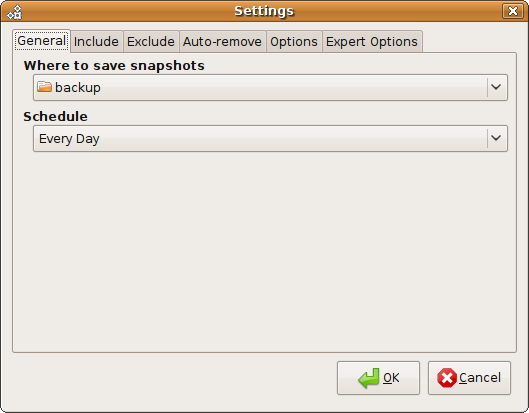The height and width of the screenshot is (413, 529).
Task: Open the Expert Options tab
Action: [x=372, y=42]
